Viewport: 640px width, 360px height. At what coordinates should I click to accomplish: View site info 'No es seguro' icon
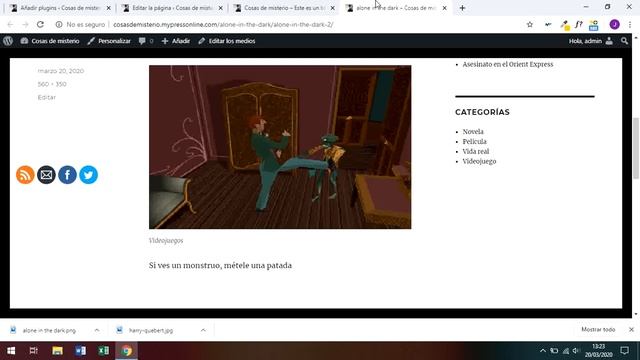[59, 24]
